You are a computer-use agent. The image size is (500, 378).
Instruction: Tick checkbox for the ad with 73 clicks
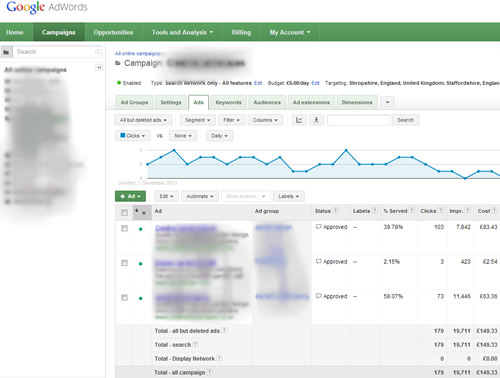pyautogui.click(x=124, y=298)
